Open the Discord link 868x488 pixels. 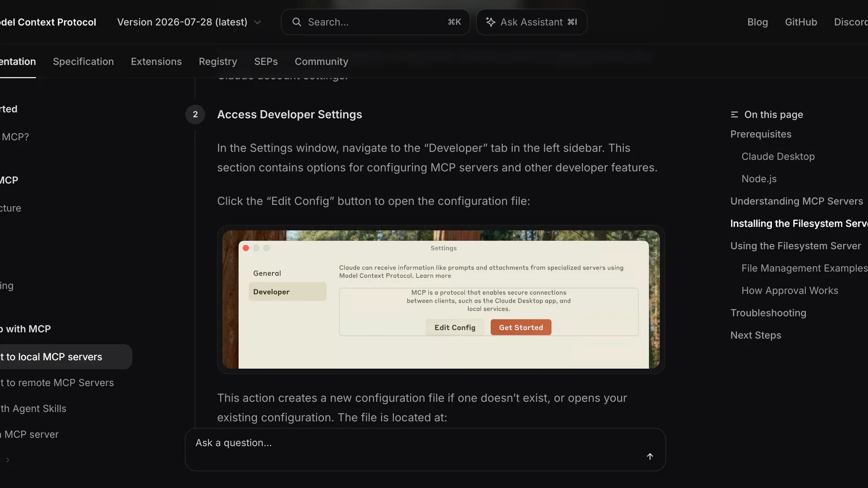(x=851, y=22)
